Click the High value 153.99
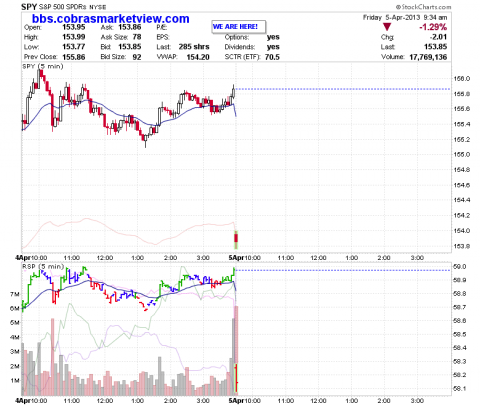Image resolution: width=480 pixels, height=406 pixels. 73,37
